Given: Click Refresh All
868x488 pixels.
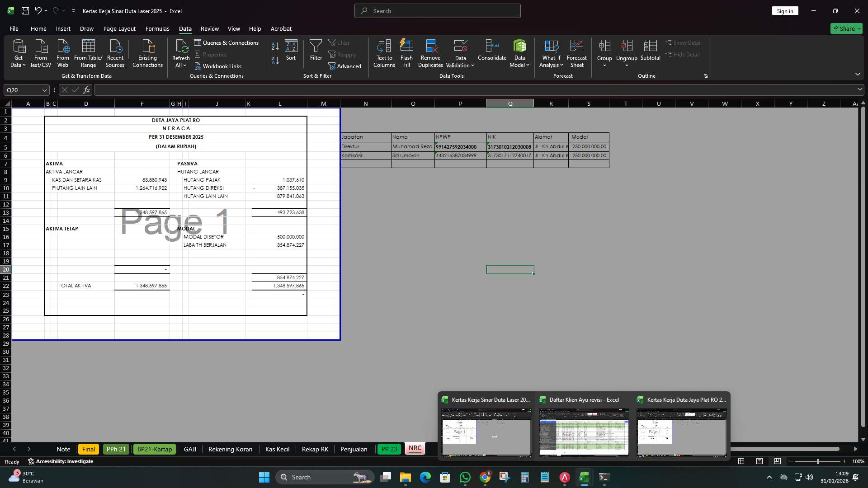Looking at the screenshot, I should pyautogui.click(x=181, y=53).
